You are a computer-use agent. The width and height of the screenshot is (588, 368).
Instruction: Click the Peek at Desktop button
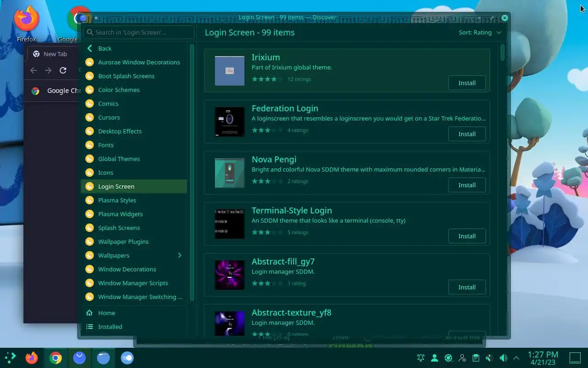coord(575,358)
